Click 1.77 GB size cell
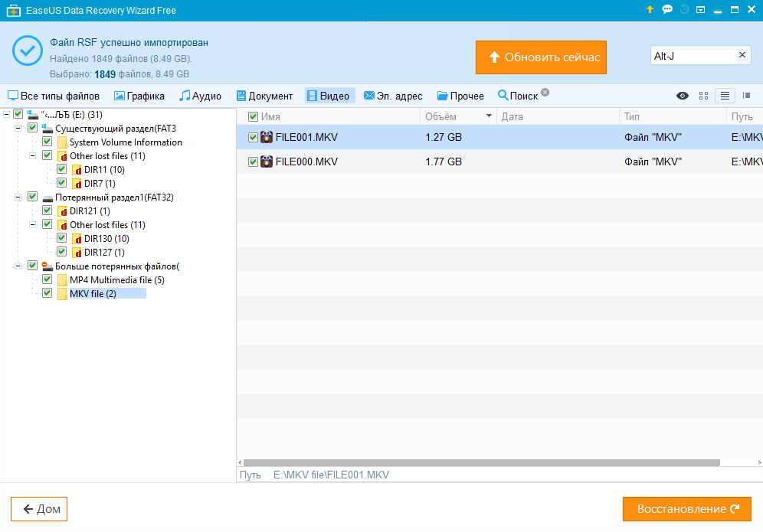The width and height of the screenshot is (763, 532). pyautogui.click(x=444, y=162)
